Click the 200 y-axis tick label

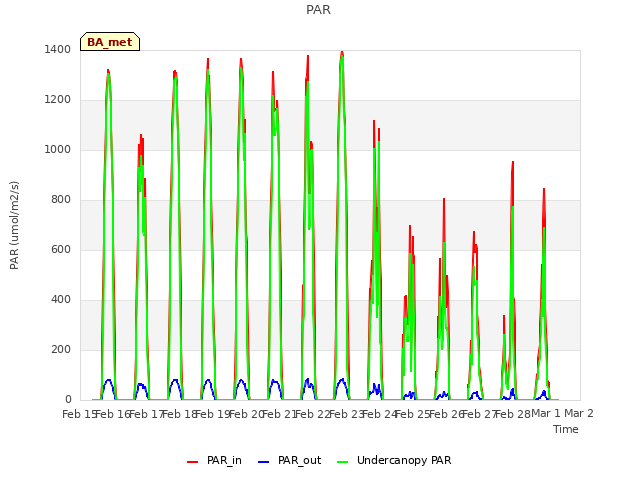pos(61,349)
